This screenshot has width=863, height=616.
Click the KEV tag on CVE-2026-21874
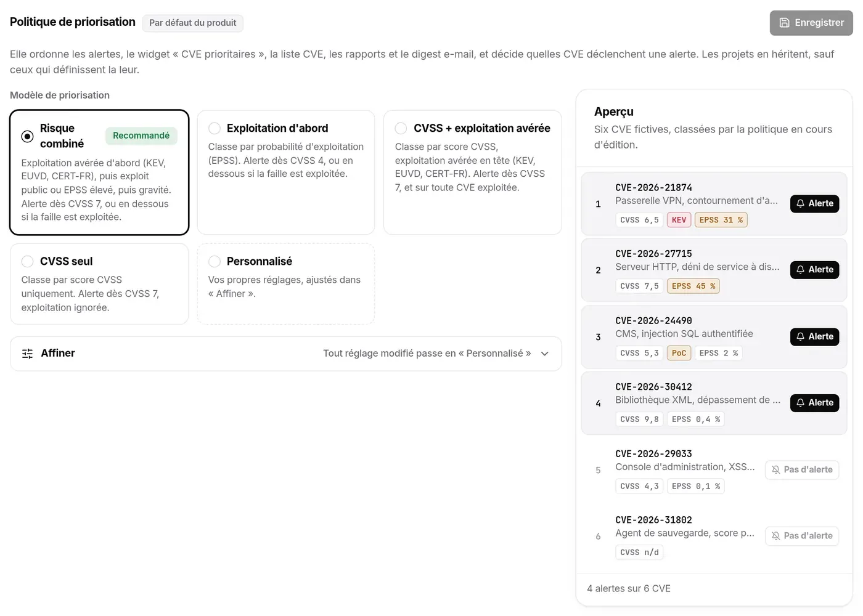[679, 220]
